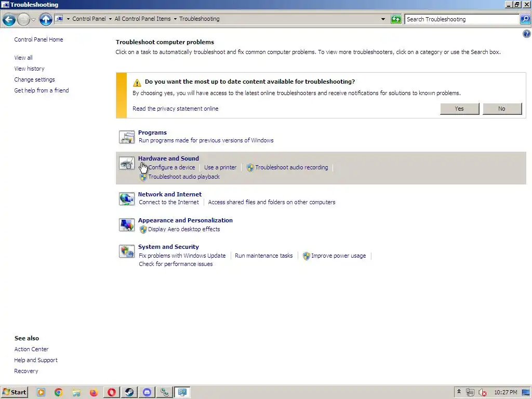This screenshot has height=399, width=532.
Task: Open Improve power usage link
Action: [x=339, y=256]
